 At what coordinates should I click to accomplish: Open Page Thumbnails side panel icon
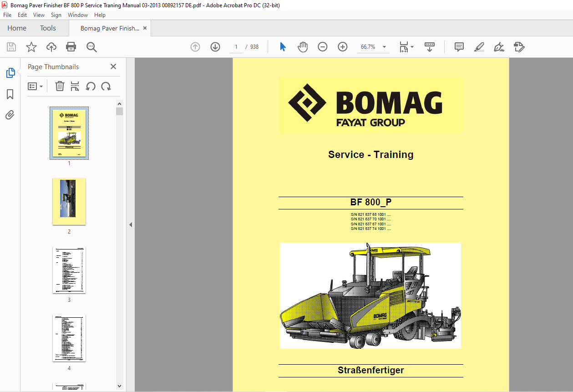[x=10, y=73]
